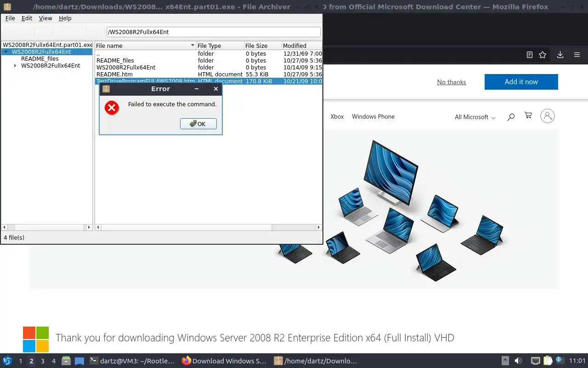
Task: Click the account sign-in avatar icon
Action: click(x=548, y=116)
